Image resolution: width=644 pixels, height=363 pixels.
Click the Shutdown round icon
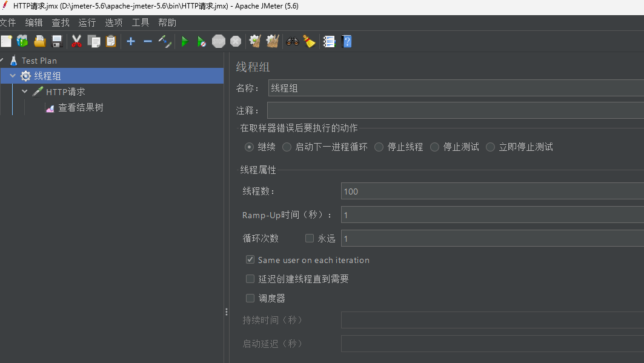click(235, 41)
